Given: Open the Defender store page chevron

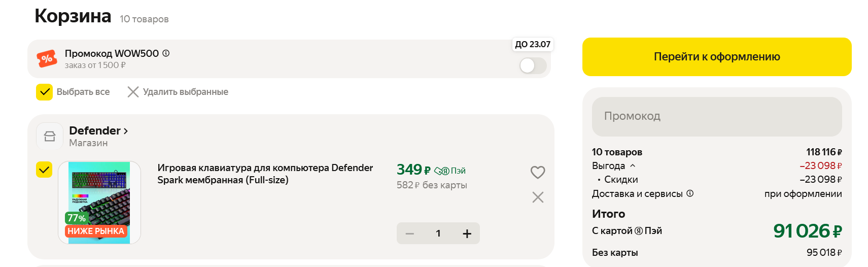Looking at the screenshot, I should click(126, 131).
